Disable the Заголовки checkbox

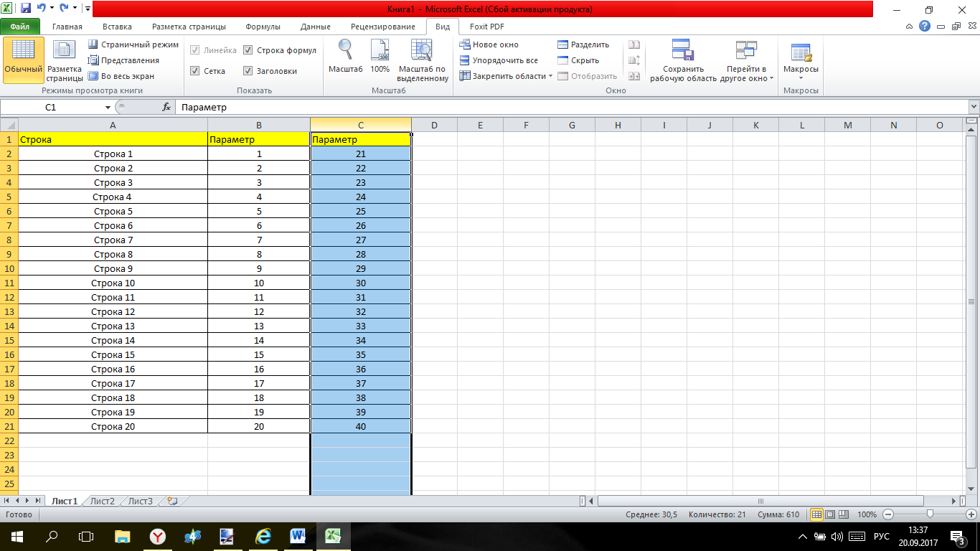point(248,71)
